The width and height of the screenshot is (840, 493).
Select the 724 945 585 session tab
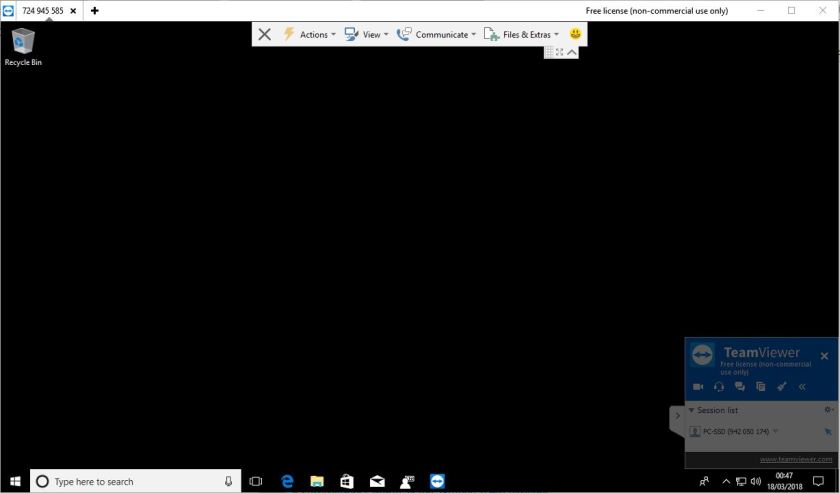[43, 11]
